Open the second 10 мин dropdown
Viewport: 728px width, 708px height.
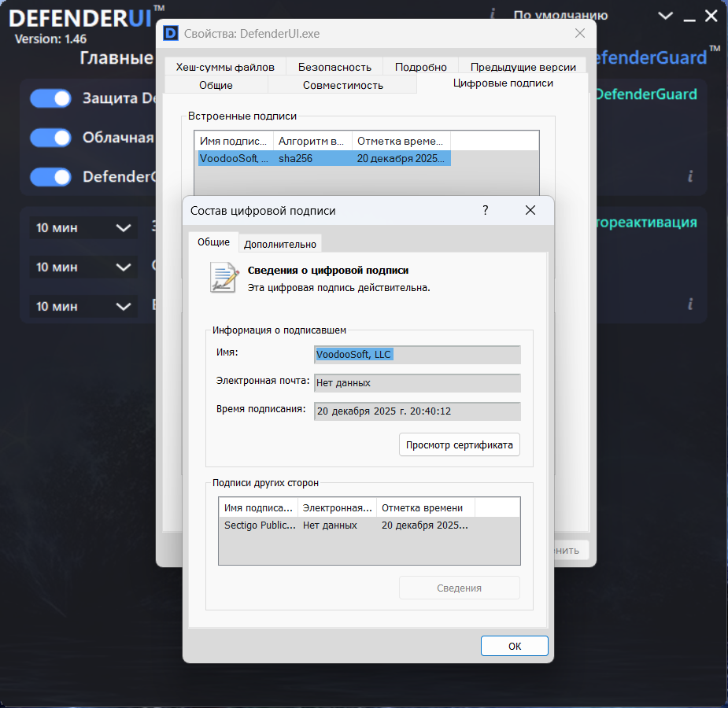(x=81, y=267)
